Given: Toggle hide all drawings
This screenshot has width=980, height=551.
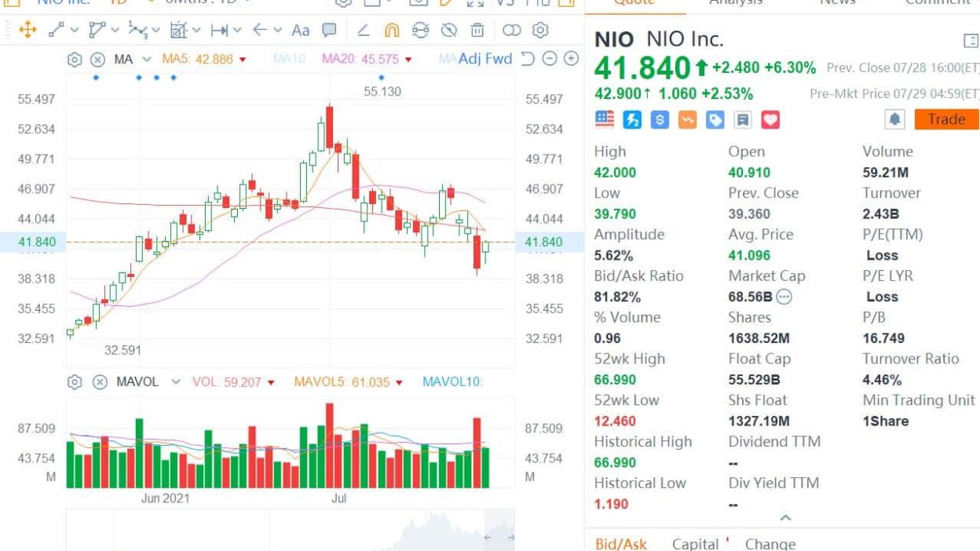Looking at the screenshot, I should [x=448, y=31].
